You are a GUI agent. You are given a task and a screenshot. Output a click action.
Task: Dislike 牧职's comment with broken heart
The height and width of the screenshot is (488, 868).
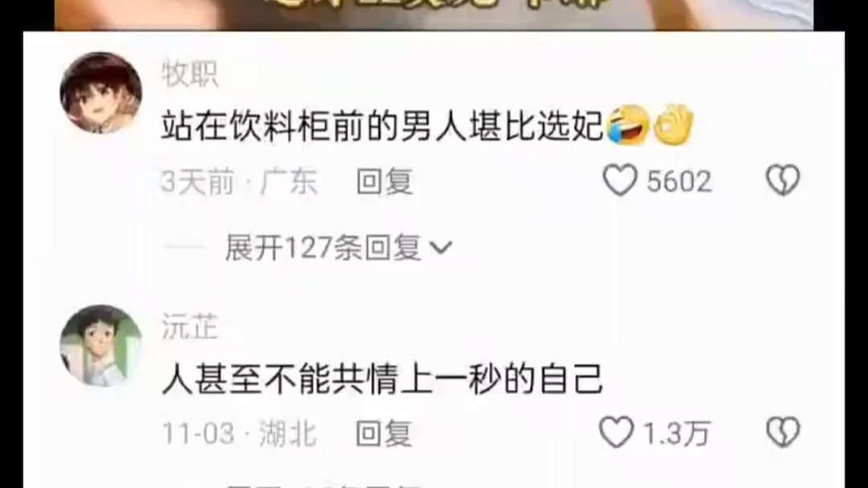(x=783, y=181)
